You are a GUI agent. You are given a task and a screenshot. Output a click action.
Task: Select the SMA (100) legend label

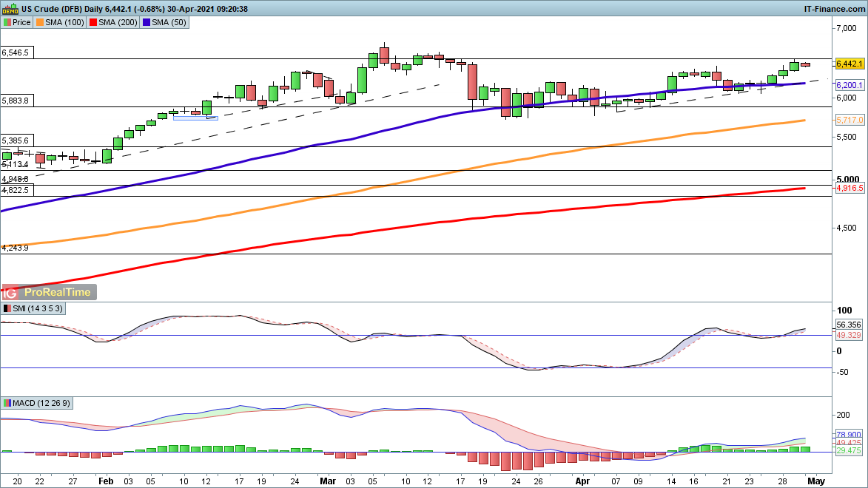click(65, 23)
